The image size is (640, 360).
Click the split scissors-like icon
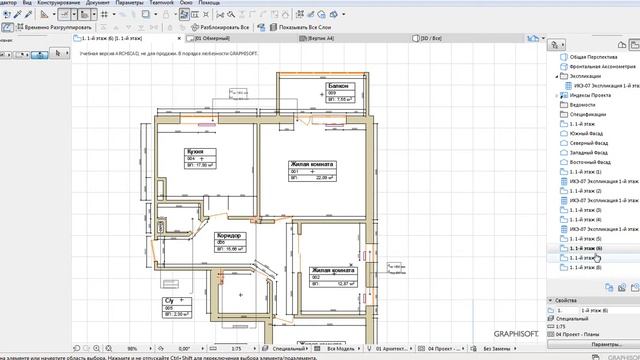pyautogui.click(x=220, y=15)
